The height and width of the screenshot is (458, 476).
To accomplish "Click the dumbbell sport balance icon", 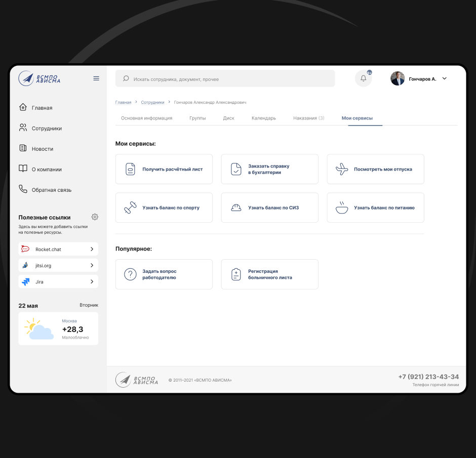I will [131, 207].
